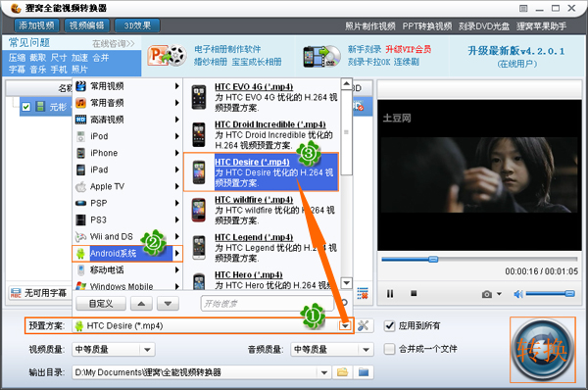Click the 自定义 button
588x390 pixels.
101,304
